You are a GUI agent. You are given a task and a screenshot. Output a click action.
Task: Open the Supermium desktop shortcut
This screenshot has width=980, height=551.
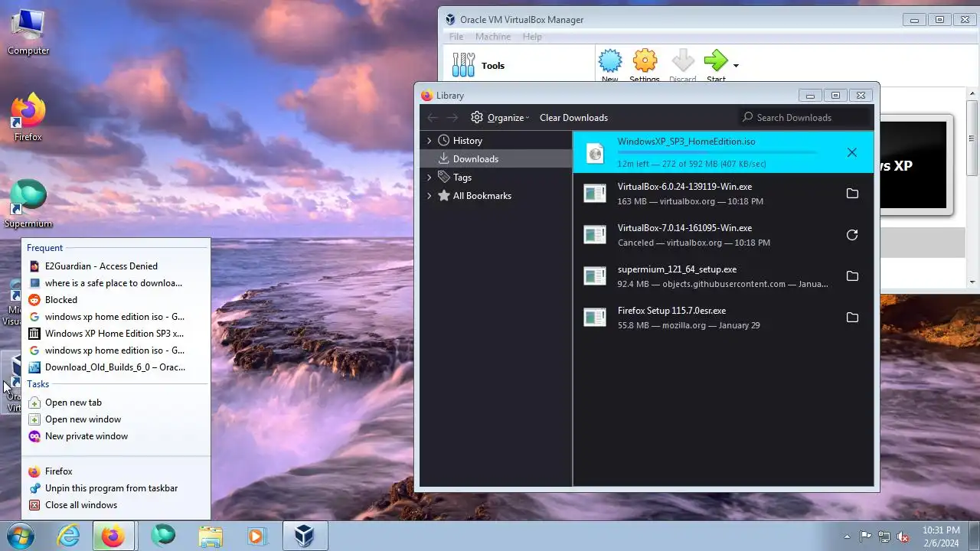point(28,204)
